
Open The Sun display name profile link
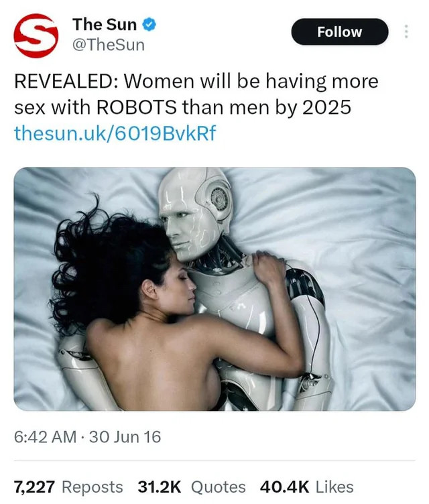coord(105,24)
